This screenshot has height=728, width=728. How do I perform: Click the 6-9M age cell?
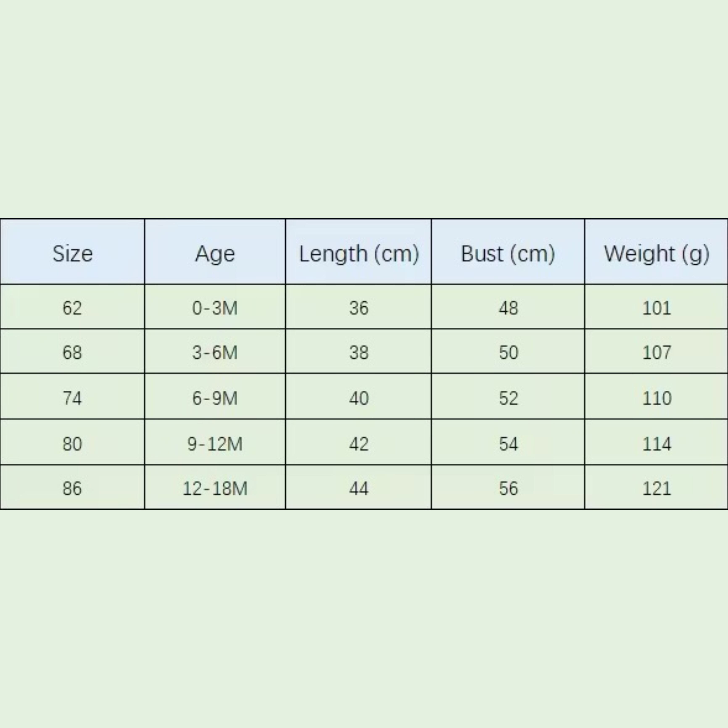coord(215,398)
